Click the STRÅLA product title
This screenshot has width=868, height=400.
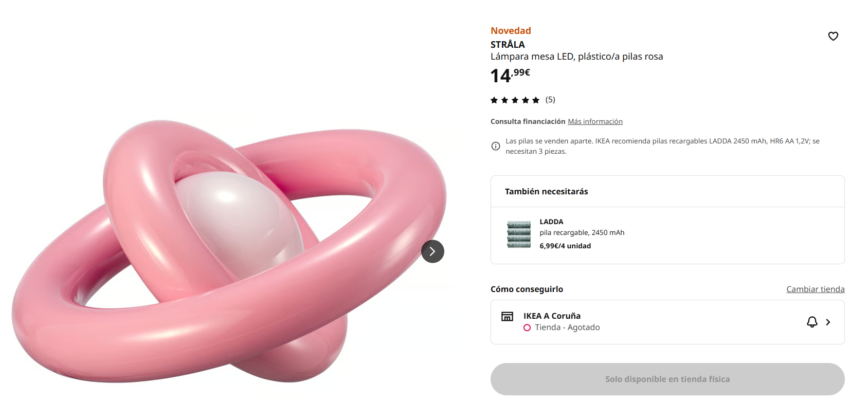(x=508, y=44)
